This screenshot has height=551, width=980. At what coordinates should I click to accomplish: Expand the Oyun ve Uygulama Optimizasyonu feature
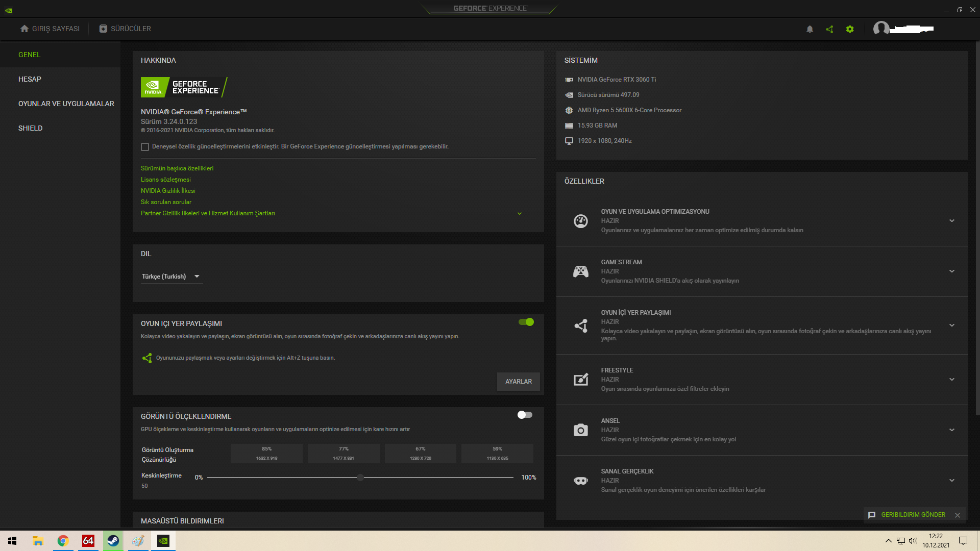(951, 221)
